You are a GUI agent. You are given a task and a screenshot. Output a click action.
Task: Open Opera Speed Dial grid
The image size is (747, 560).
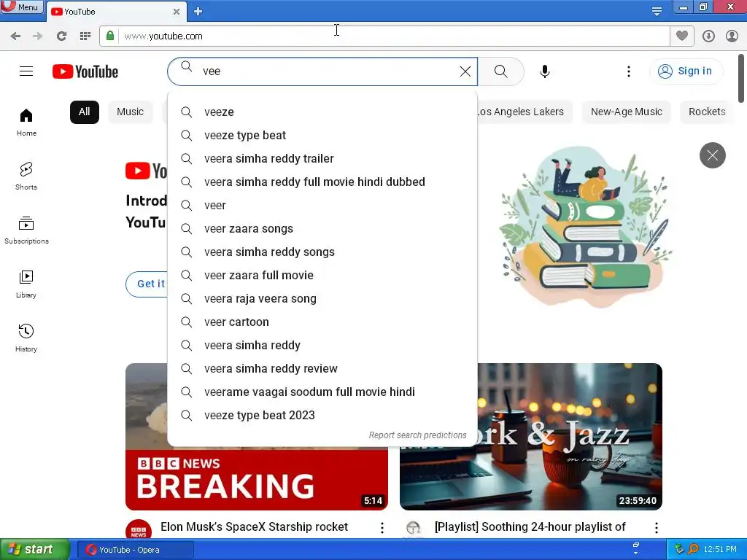click(x=85, y=36)
